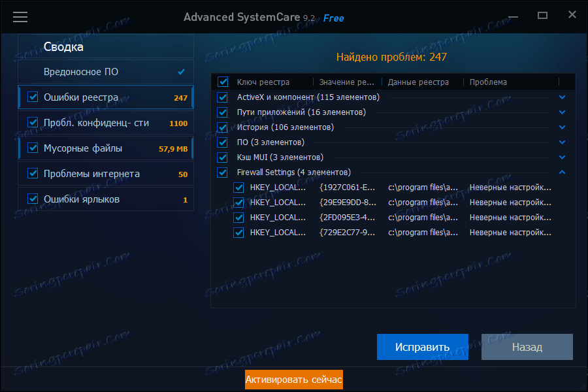This screenshot has height=392, width=588.
Task: Click История (106 элементов) label
Action: pyautogui.click(x=285, y=127)
